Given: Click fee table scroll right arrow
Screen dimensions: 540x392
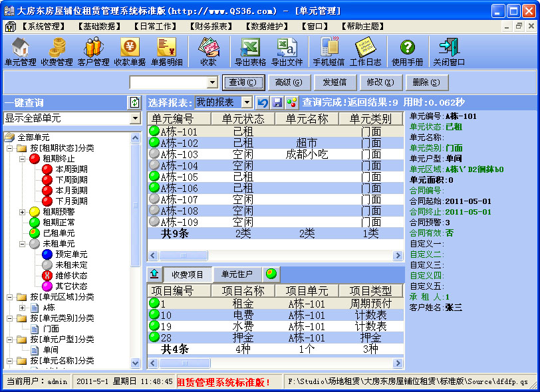Looking at the screenshot, I should [x=398, y=363].
